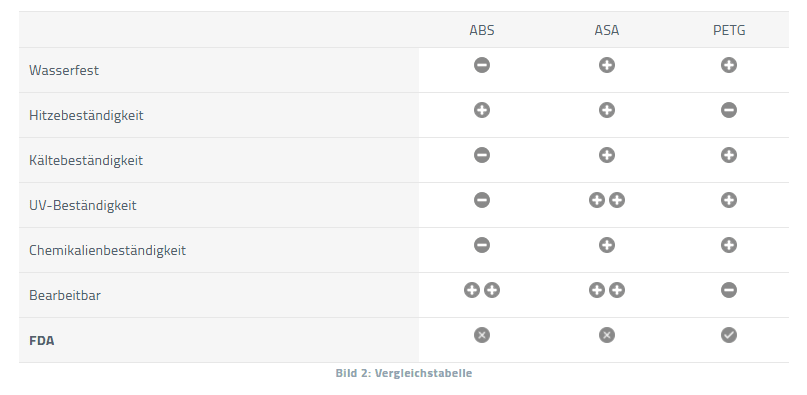
Task: Click the X icon for ABS FDA
Action: (x=482, y=335)
